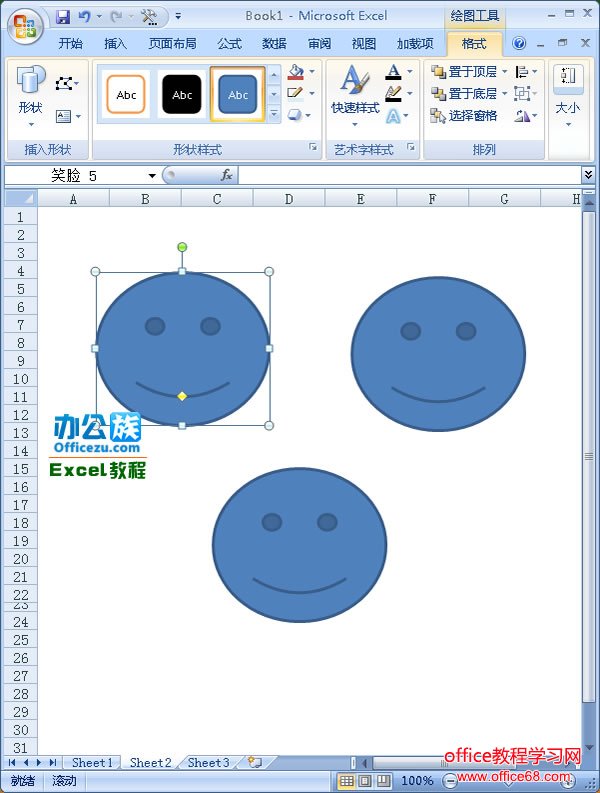Click the vertical scrollbar
600x793 pixels.
pos(588,455)
